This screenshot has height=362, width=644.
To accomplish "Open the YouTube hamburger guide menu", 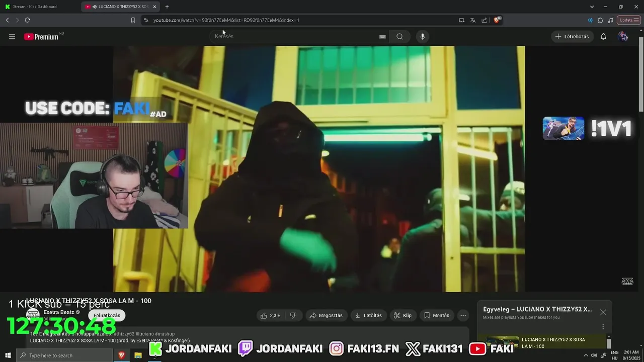I will pyautogui.click(x=12, y=36).
